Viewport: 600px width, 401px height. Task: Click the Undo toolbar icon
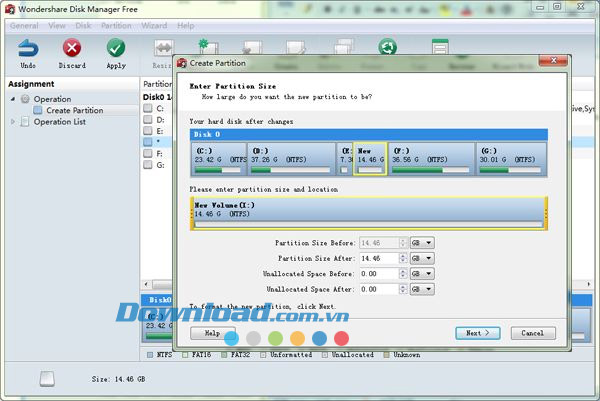(28, 49)
